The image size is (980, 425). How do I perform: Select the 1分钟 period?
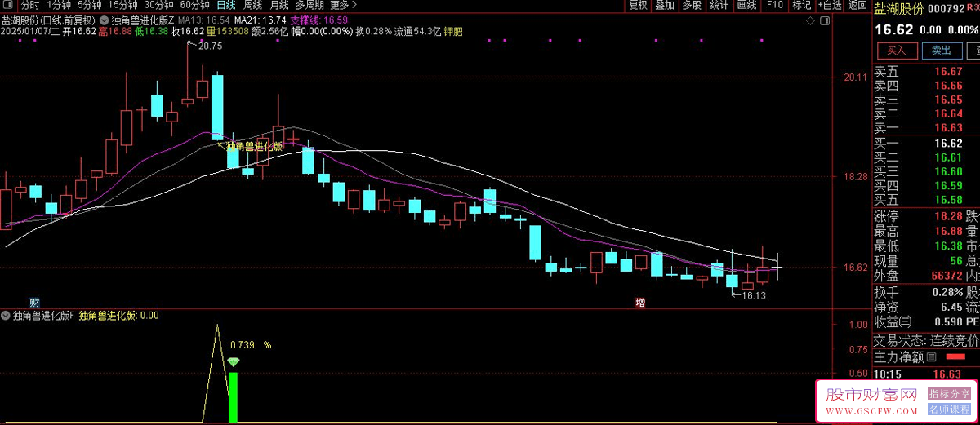[x=59, y=5]
